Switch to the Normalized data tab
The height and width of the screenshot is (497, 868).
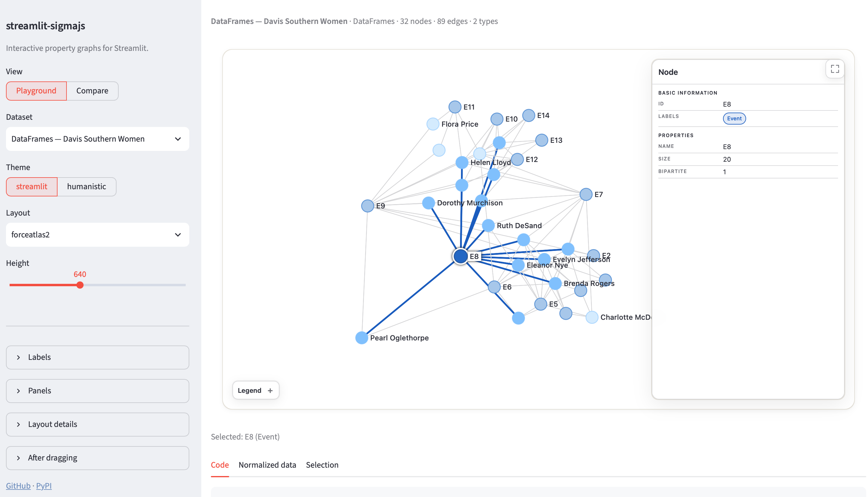point(267,465)
